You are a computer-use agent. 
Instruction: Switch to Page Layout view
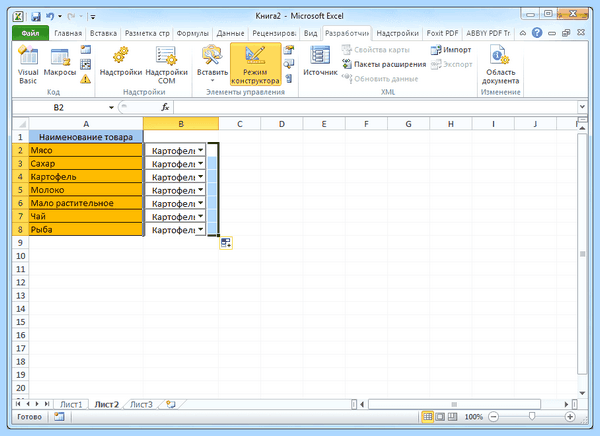(440, 416)
